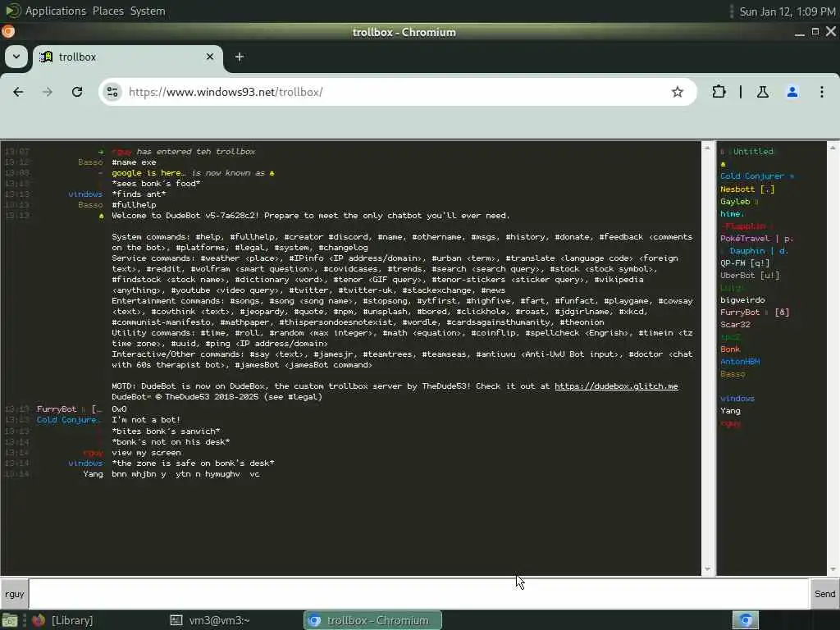Select user Yang in user list
This screenshot has width=840, height=630.
coord(730,411)
